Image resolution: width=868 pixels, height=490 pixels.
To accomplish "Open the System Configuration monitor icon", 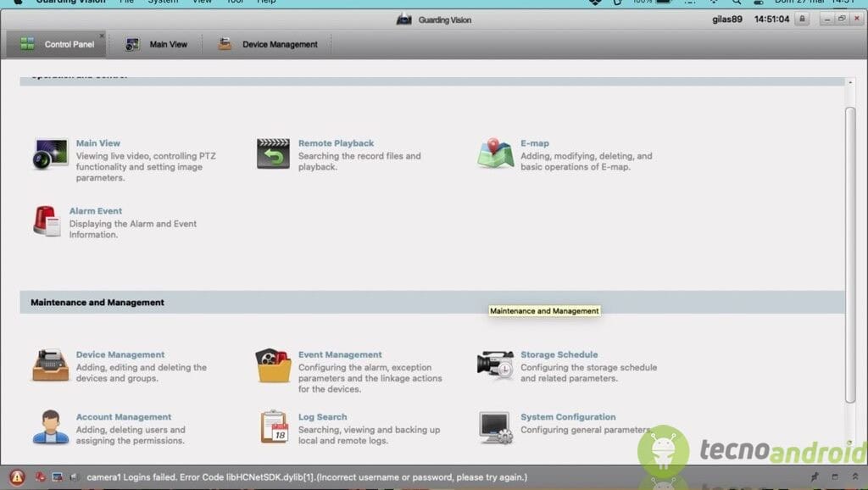I will click(x=495, y=427).
